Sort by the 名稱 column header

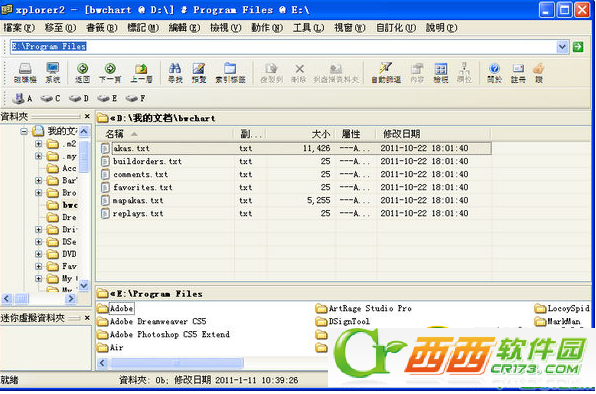165,134
